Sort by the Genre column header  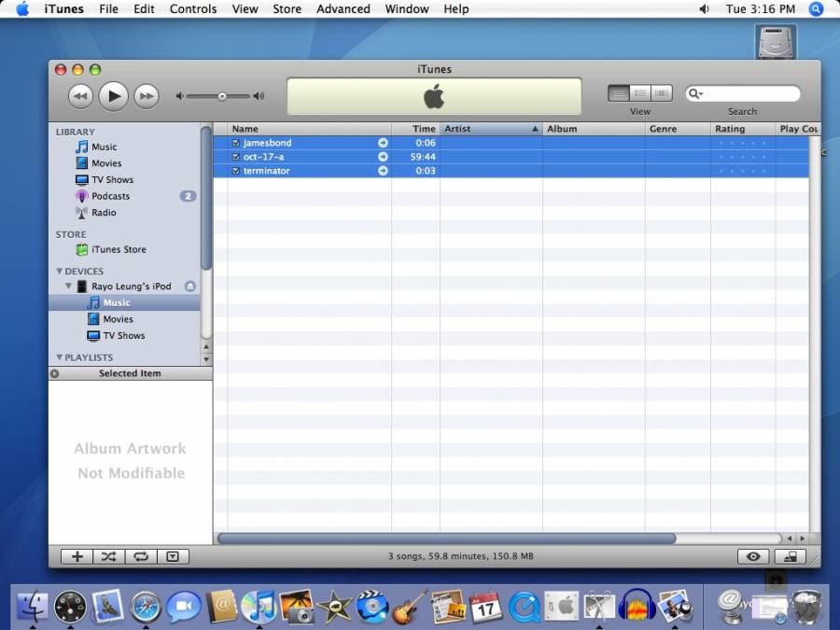click(x=679, y=129)
